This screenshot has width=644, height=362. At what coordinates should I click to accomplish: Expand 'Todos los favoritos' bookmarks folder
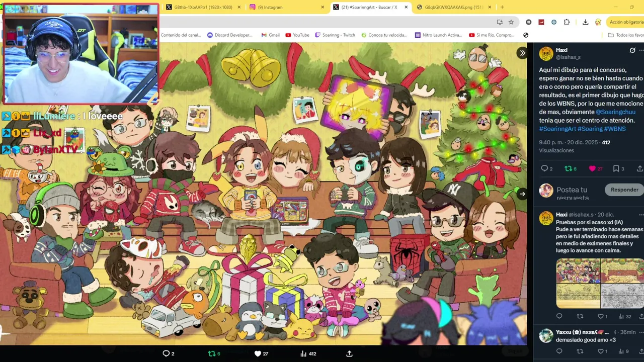pyautogui.click(x=626, y=35)
